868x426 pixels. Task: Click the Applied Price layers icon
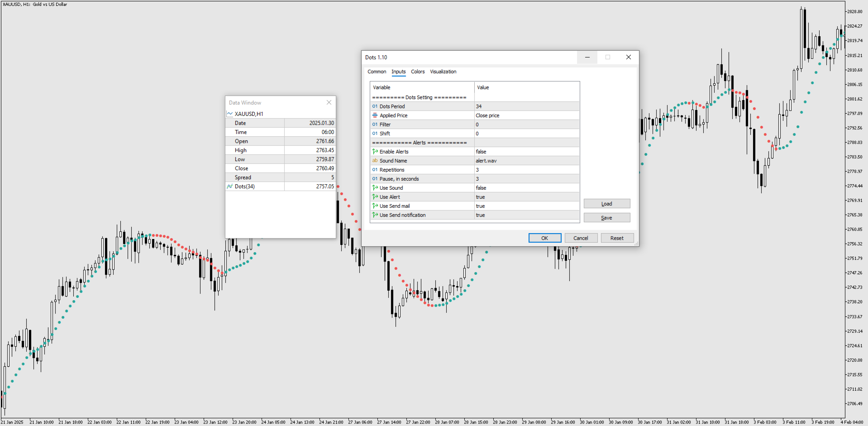[375, 115]
